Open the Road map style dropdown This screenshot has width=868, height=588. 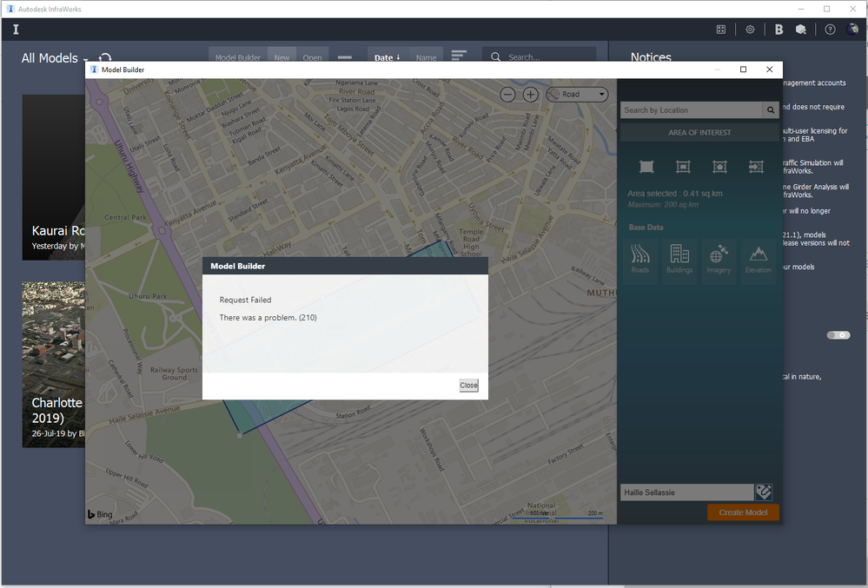pos(578,95)
